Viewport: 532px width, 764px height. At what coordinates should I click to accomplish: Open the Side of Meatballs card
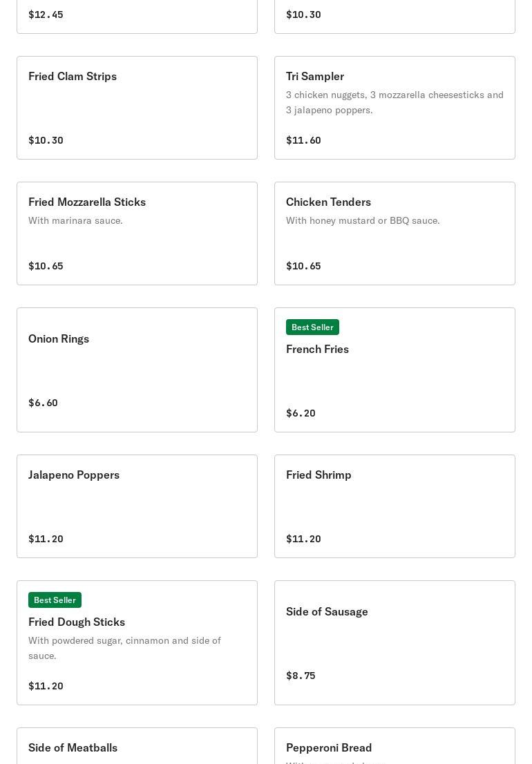(x=137, y=747)
